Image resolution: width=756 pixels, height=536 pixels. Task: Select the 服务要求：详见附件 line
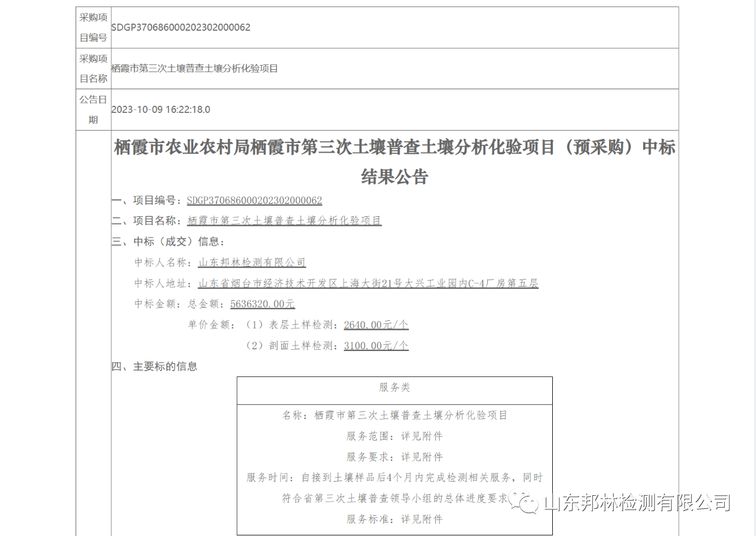click(394, 457)
